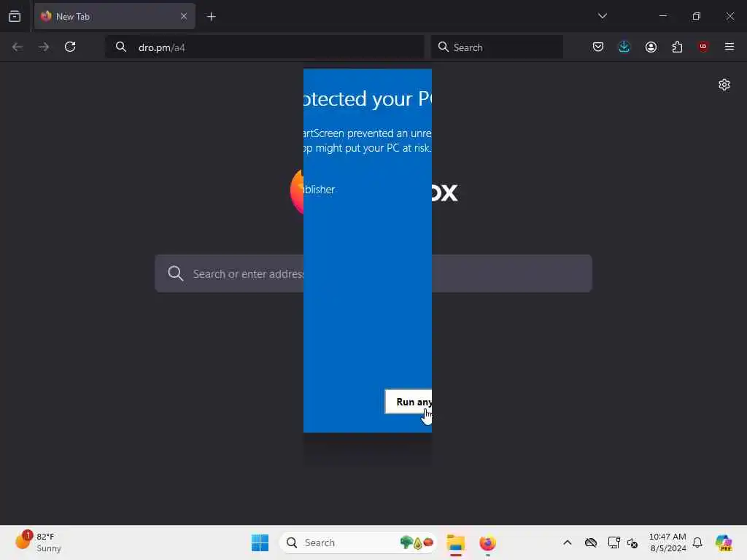
Task: Click the taskbar Search box
Action: [x=357, y=542]
